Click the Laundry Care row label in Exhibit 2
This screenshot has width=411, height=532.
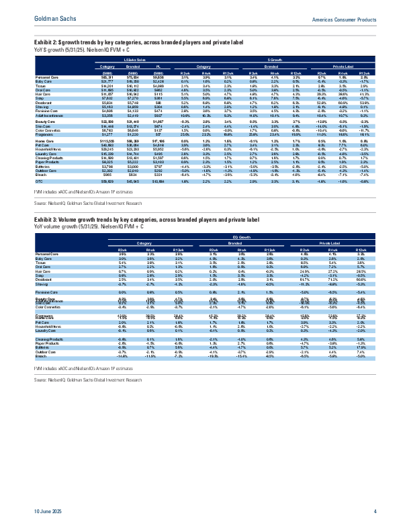46,154
